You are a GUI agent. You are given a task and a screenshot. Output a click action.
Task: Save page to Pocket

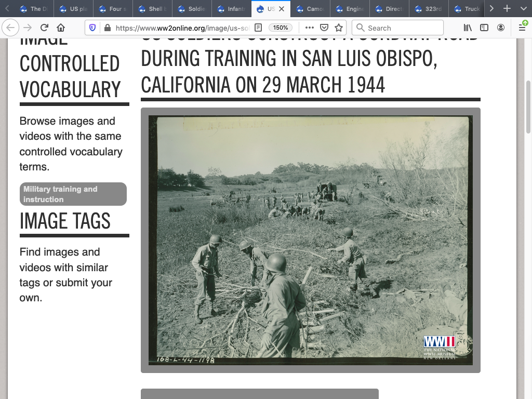pos(324,28)
